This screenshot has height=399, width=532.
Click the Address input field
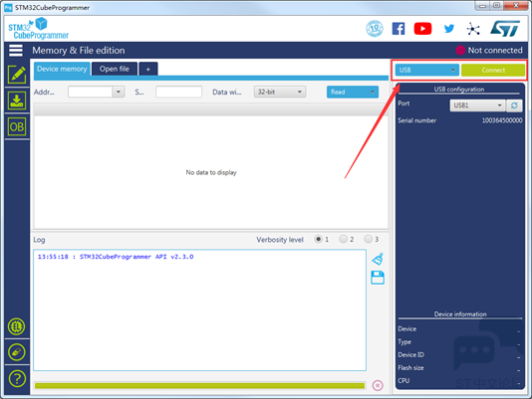point(91,92)
